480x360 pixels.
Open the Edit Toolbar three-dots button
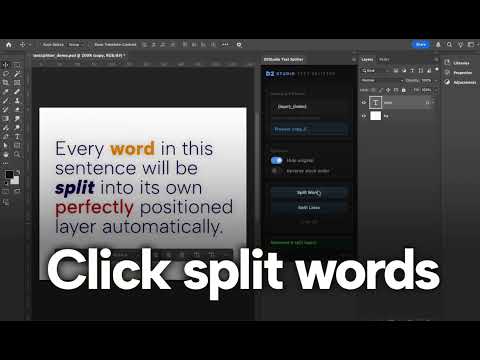tap(6, 163)
